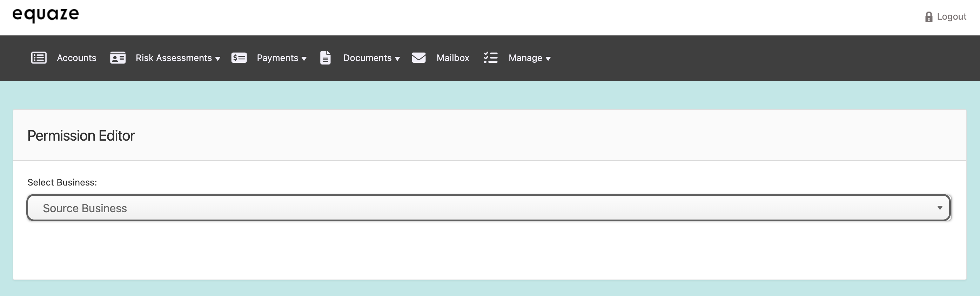Click the Payments money bill icon
980x296 pixels.
tap(239, 58)
